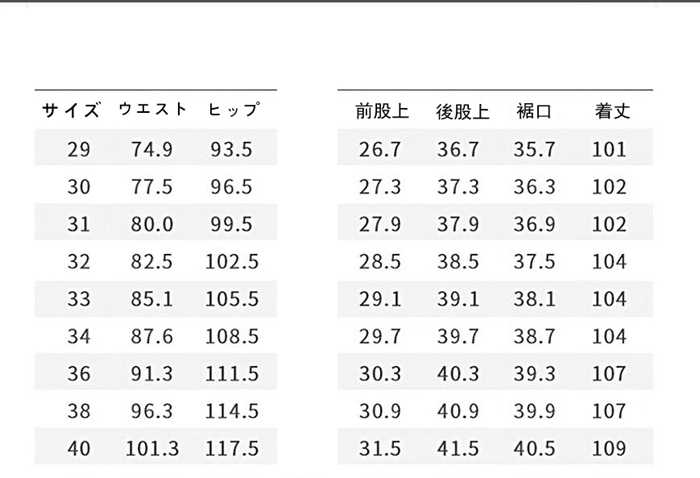
Task: Click the hem value 35.7
Action: (x=535, y=150)
